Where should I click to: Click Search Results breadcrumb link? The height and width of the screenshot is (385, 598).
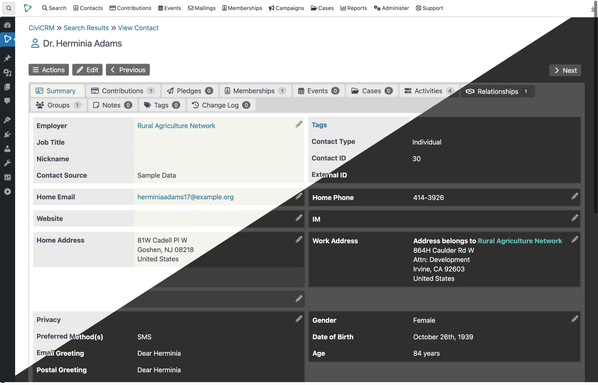click(86, 28)
